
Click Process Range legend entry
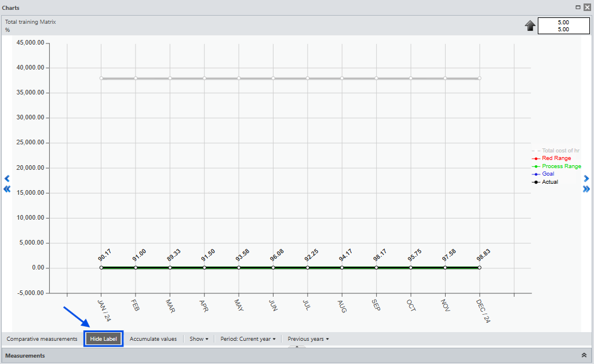pyautogui.click(x=561, y=166)
